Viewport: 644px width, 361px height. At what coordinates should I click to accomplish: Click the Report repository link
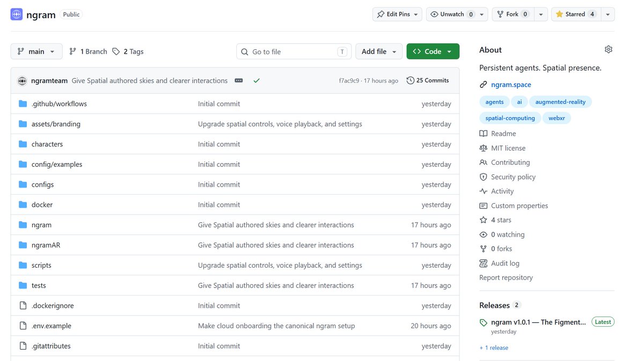[506, 278]
